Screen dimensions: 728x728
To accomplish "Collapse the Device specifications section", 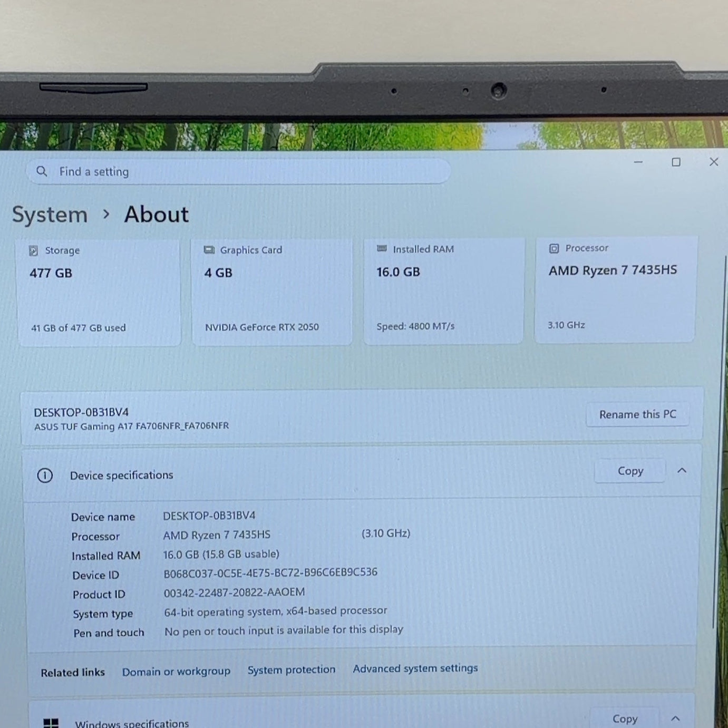I will pos(682,470).
